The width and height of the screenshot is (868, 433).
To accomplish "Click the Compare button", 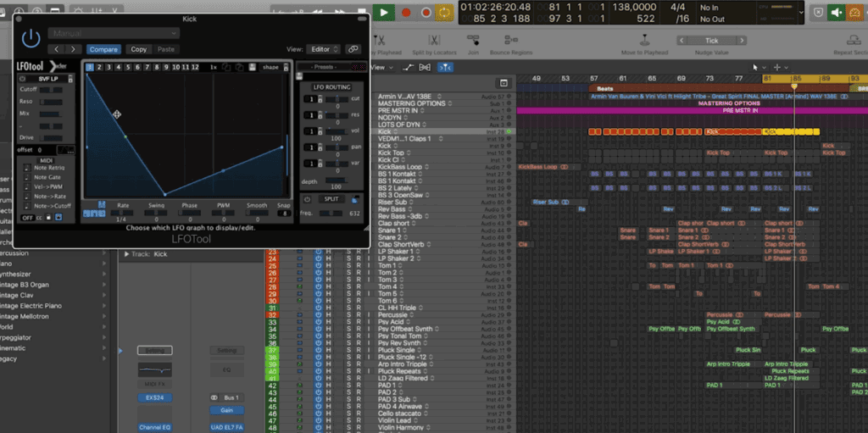I will click(x=103, y=49).
